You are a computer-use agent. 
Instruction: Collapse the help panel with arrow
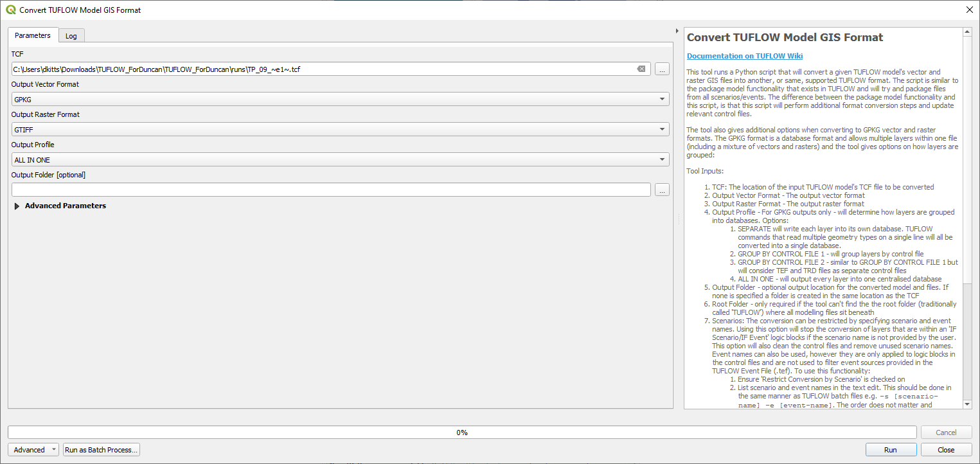(x=677, y=31)
